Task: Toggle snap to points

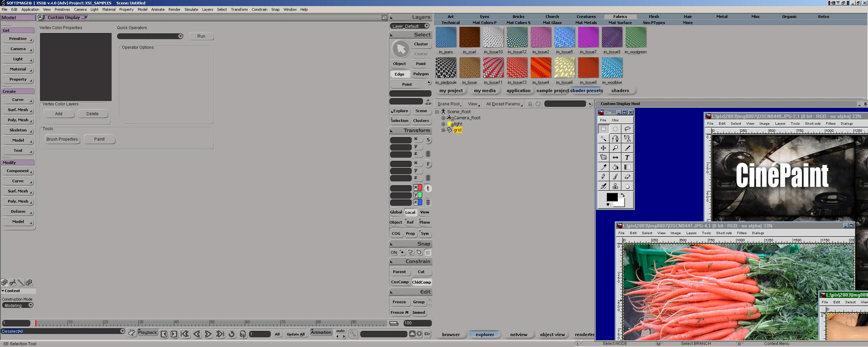Action: click(x=402, y=252)
